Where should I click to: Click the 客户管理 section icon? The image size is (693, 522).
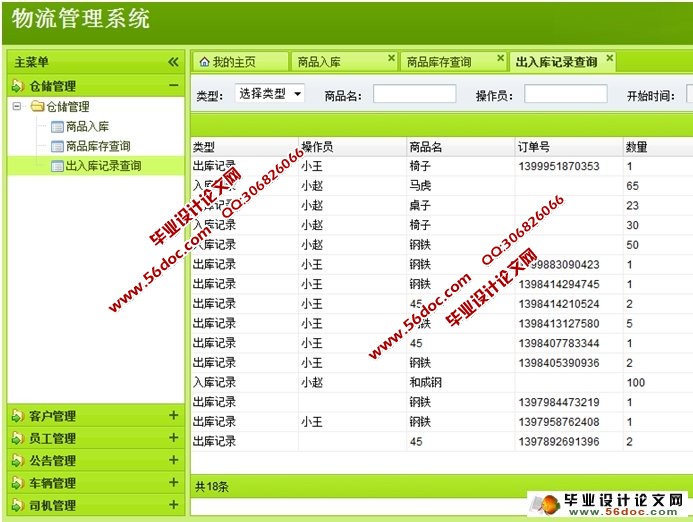click(17, 416)
